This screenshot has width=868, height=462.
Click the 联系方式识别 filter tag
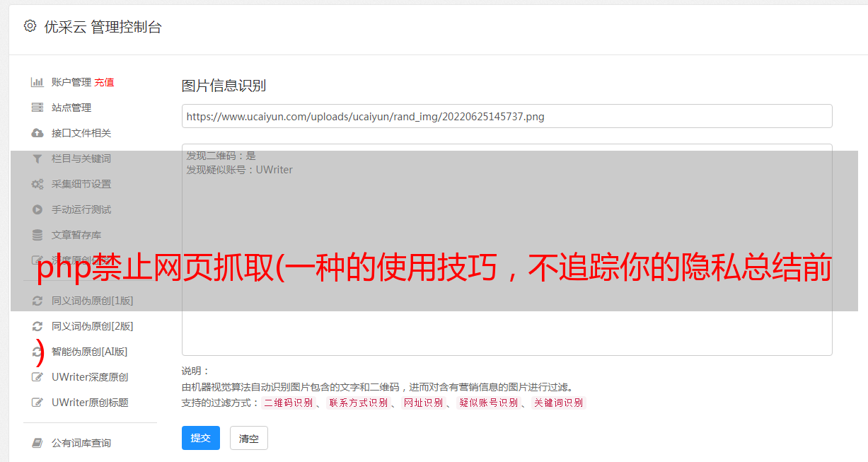358,403
